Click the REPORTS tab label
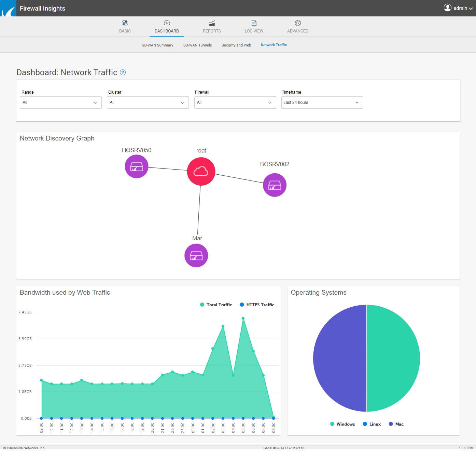This screenshot has width=476, height=456. point(212,31)
